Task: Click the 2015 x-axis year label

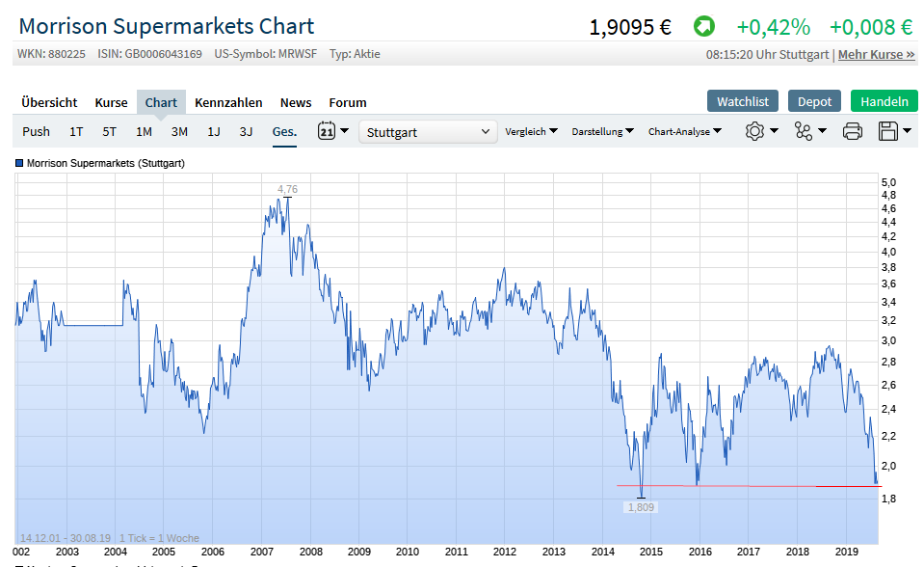Action: tap(651, 552)
